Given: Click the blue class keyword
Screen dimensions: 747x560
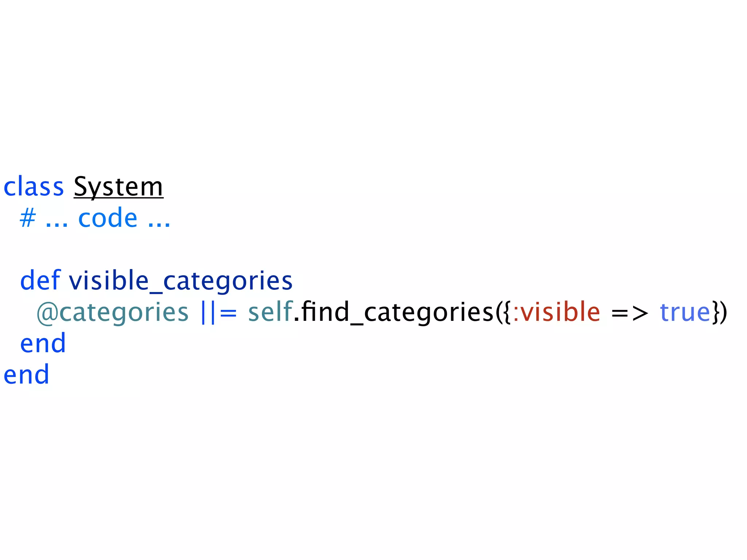Looking at the screenshot, I should tap(34, 186).
